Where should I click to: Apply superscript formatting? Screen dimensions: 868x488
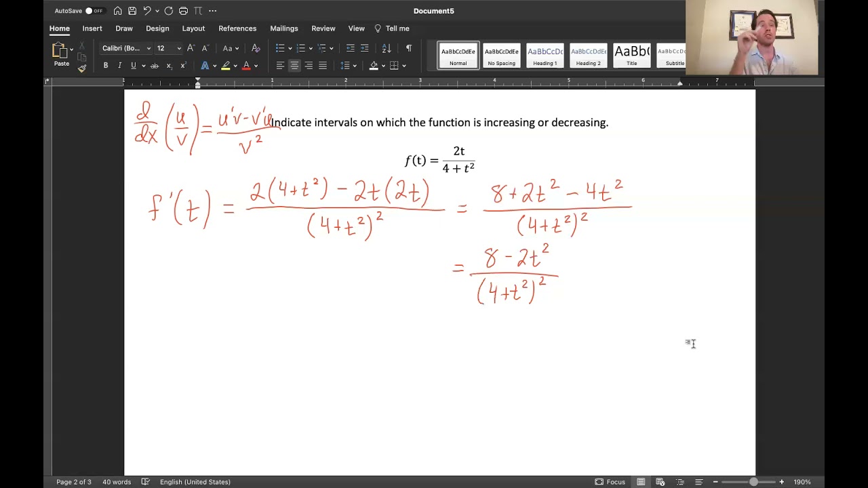click(x=183, y=66)
